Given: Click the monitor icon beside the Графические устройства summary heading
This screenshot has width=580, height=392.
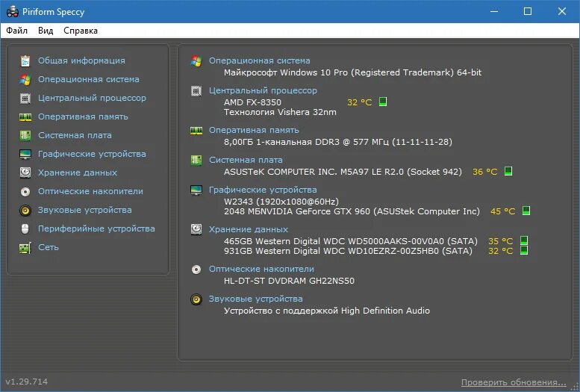Looking at the screenshot, I should coord(196,190).
